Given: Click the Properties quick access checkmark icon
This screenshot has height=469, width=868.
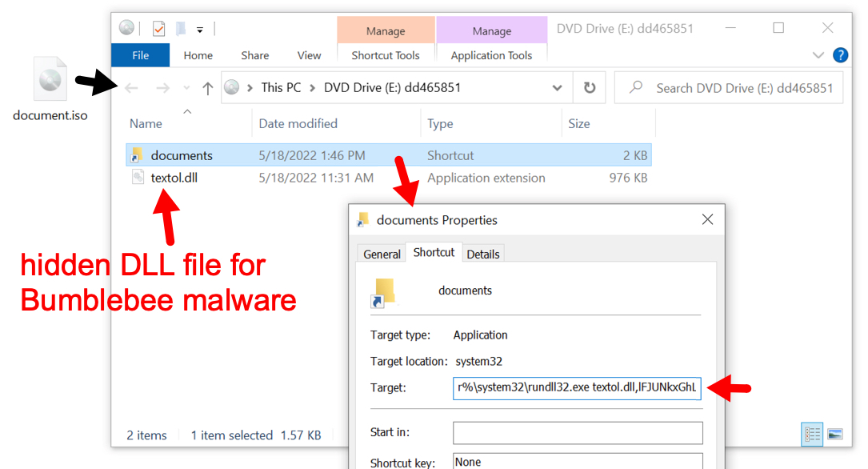Looking at the screenshot, I should tap(159, 28).
